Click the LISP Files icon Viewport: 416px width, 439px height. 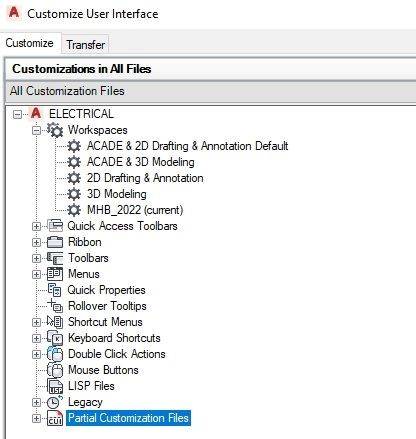[x=55, y=386]
